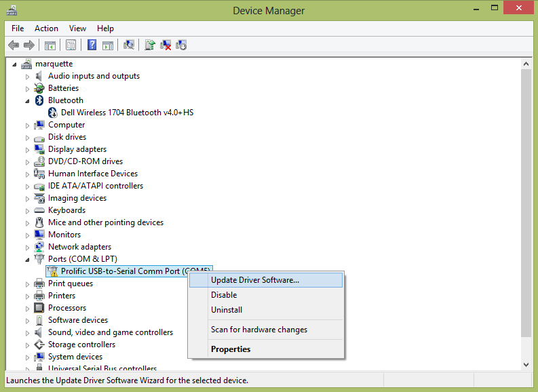538x392 pixels.
Task: Open the Action menu
Action: [x=46, y=28]
